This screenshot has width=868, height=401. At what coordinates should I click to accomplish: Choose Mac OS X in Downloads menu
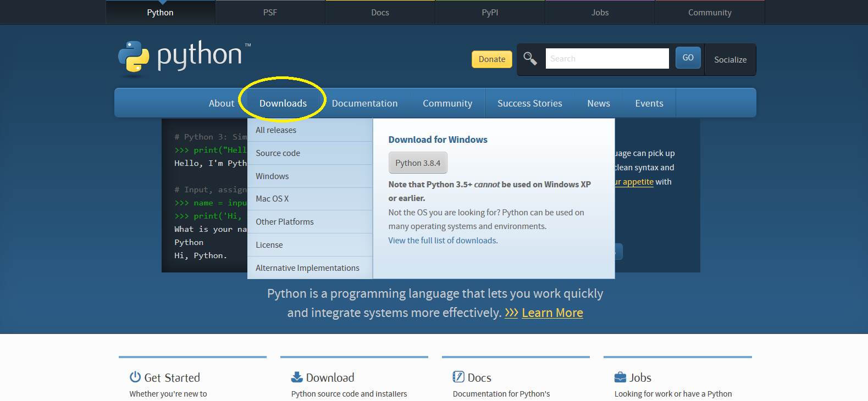click(x=310, y=199)
